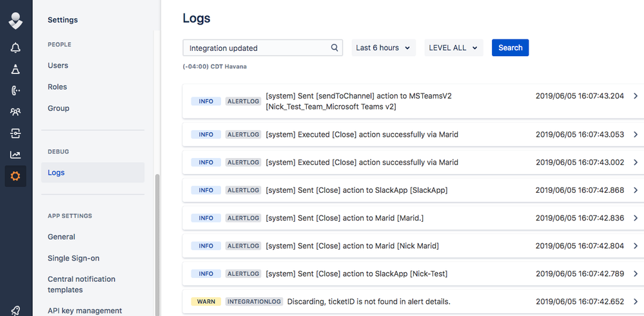Click the rocket icon at sidebar bottom

(15, 311)
